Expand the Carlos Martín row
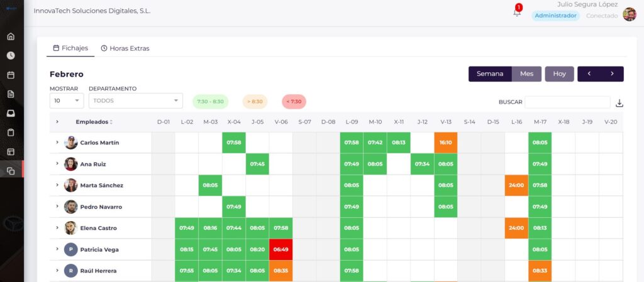 coord(57,143)
